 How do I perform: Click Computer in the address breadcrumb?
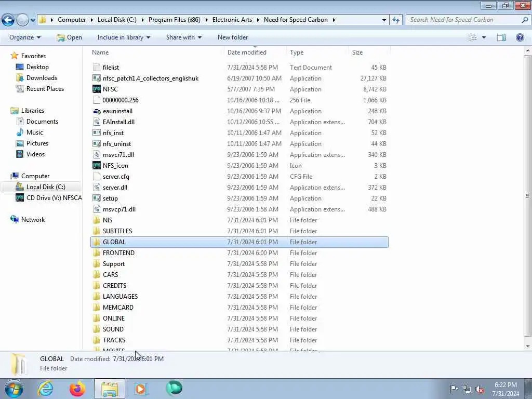click(72, 20)
